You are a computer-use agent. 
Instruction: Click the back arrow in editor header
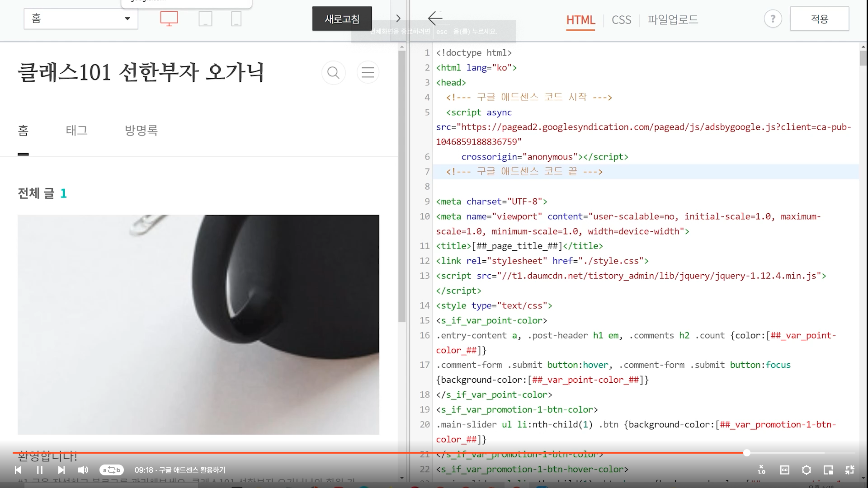[x=435, y=19]
